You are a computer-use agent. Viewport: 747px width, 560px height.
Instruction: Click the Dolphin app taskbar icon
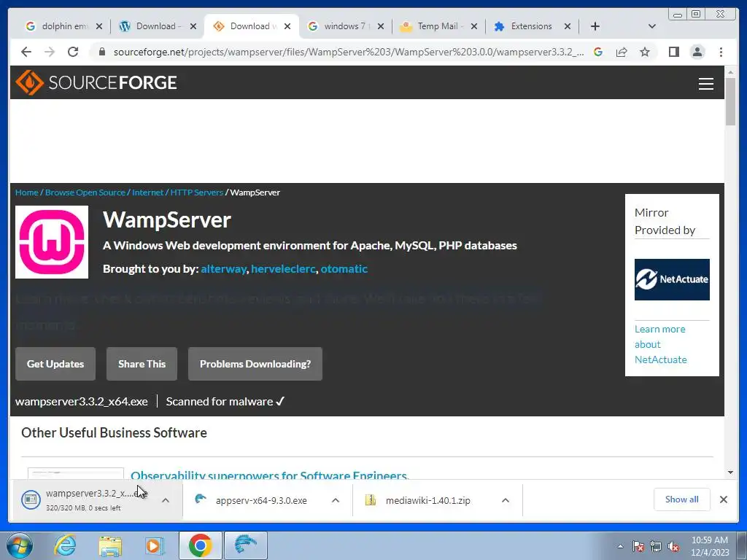click(245, 545)
